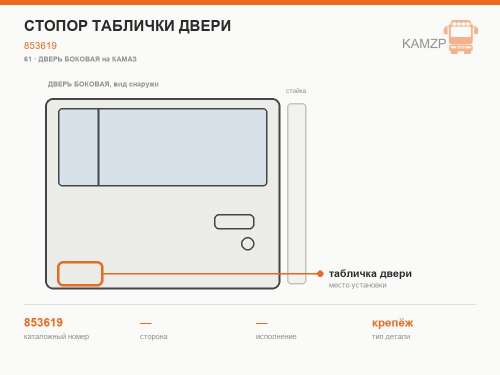Click the 'табличка двери' callout label
The width and height of the screenshot is (500, 375).
tap(370, 274)
